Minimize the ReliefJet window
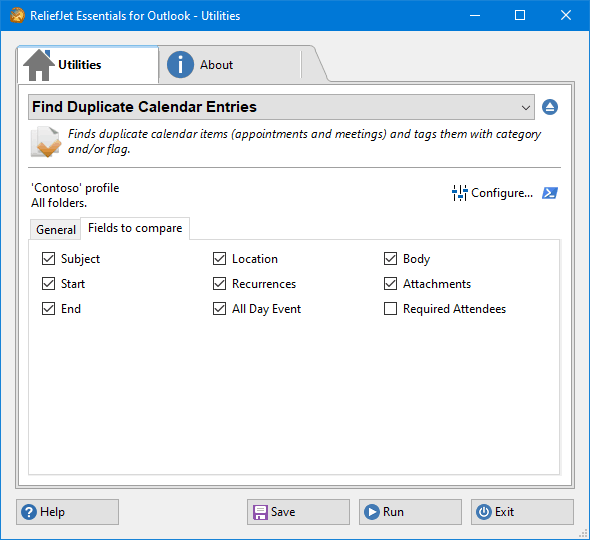 (475, 15)
